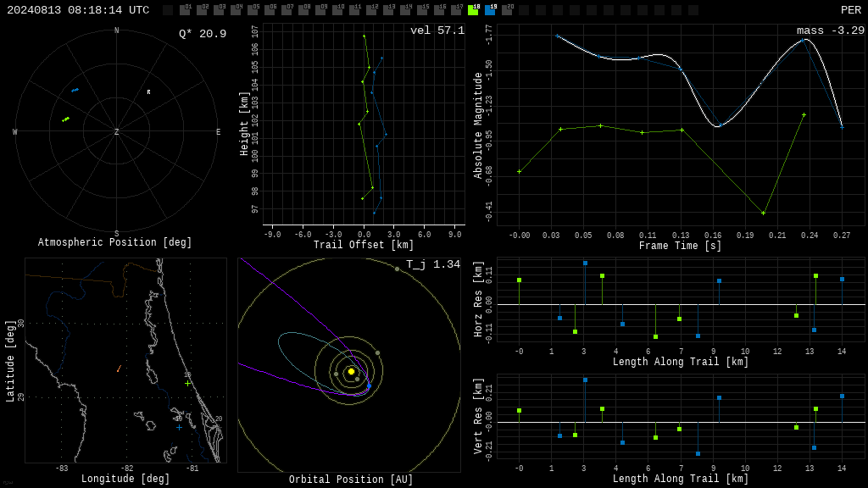Click the PER shower label
This screenshot has width=868, height=488.
pyautogui.click(x=851, y=10)
